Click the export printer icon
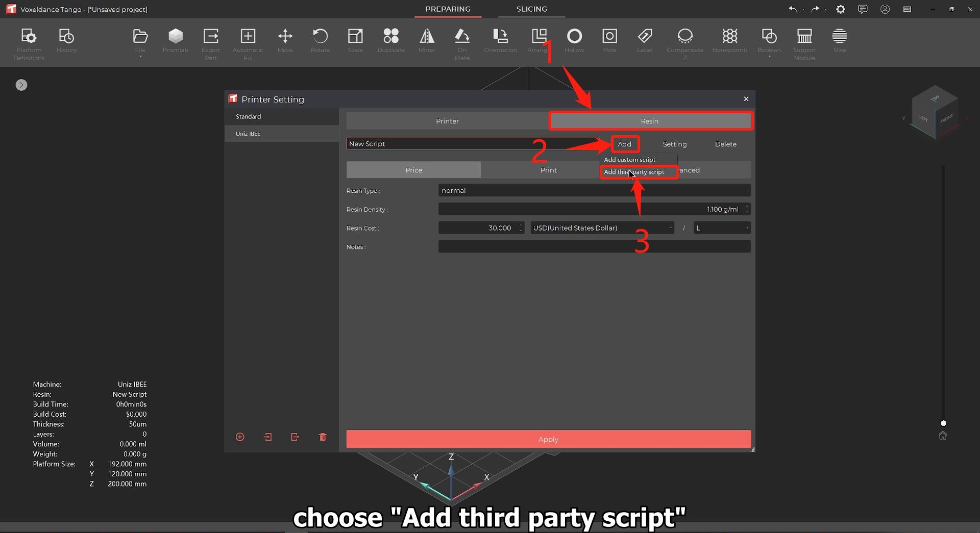The width and height of the screenshot is (980, 533). pyautogui.click(x=295, y=437)
